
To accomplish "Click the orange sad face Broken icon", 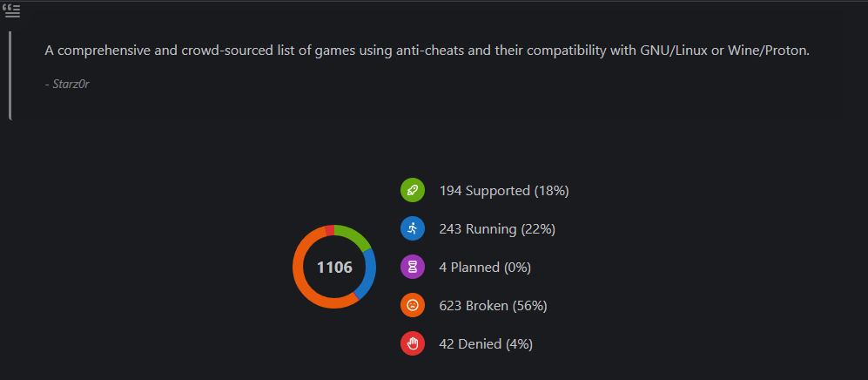I will [x=413, y=306].
